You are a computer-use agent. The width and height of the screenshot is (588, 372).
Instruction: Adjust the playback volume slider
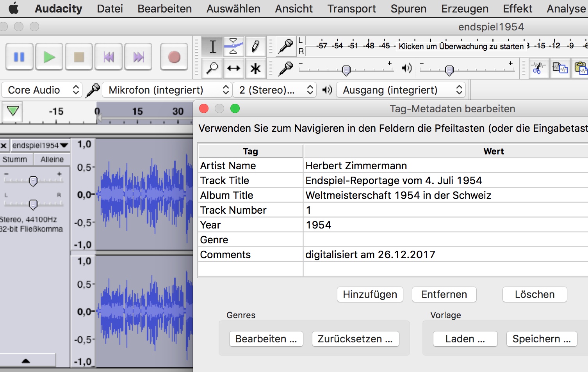click(x=449, y=70)
